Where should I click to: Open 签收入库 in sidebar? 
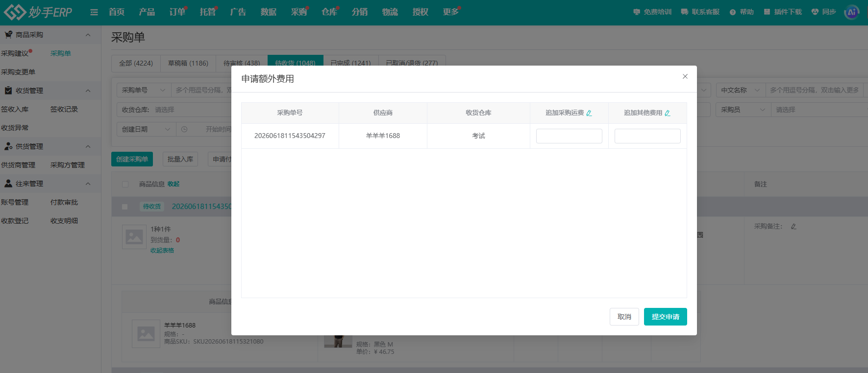point(15,109)
